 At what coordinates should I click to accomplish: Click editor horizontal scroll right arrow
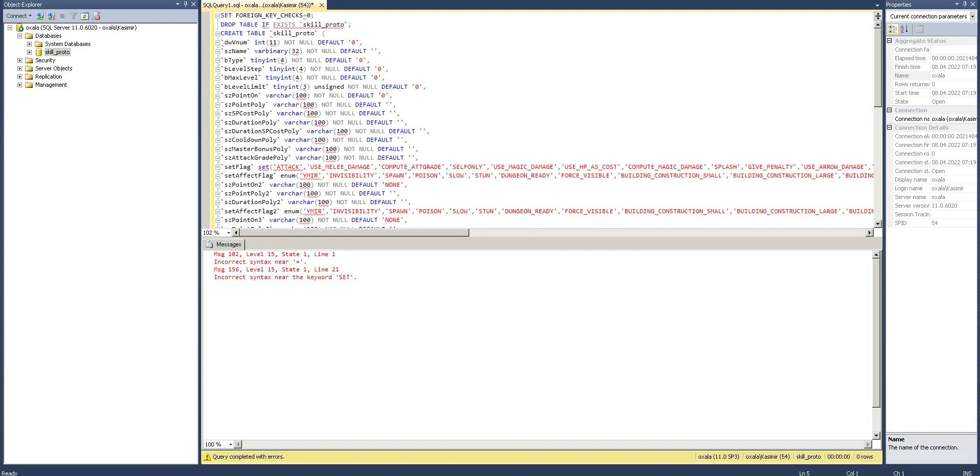click(x=870, y=233)
